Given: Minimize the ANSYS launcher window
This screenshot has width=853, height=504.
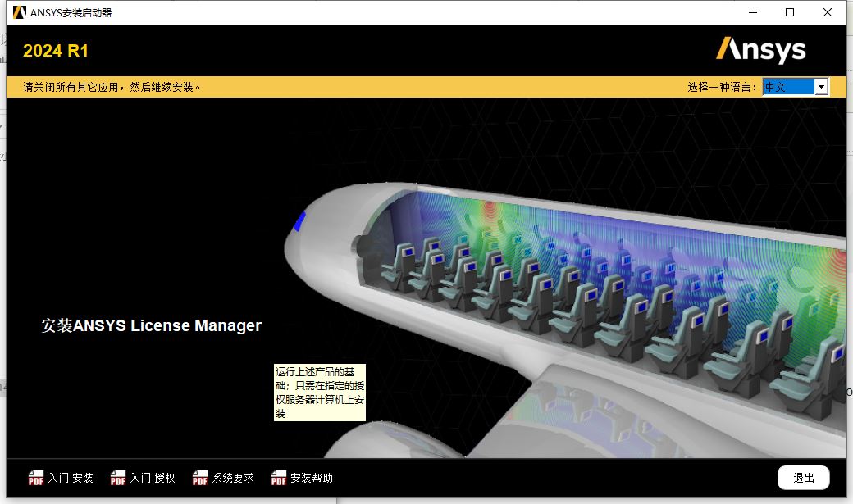Looking at the screenshot, I should [753, 12].
